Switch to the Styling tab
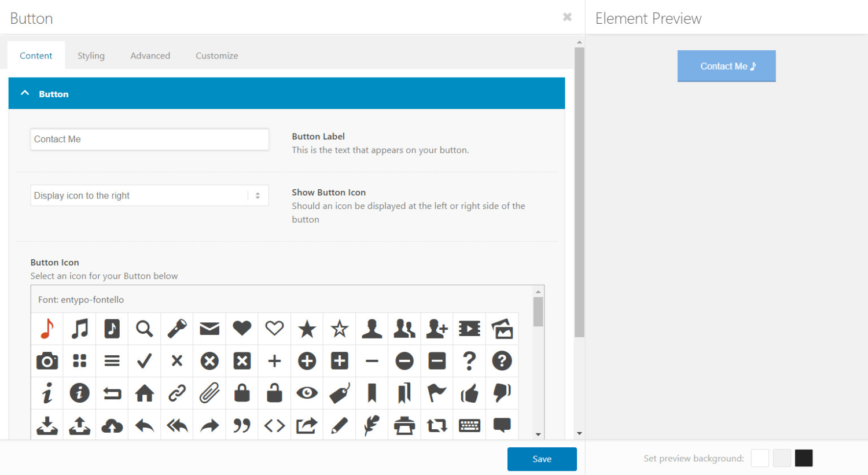Screen dimensions: 868x475 (91, 55)
